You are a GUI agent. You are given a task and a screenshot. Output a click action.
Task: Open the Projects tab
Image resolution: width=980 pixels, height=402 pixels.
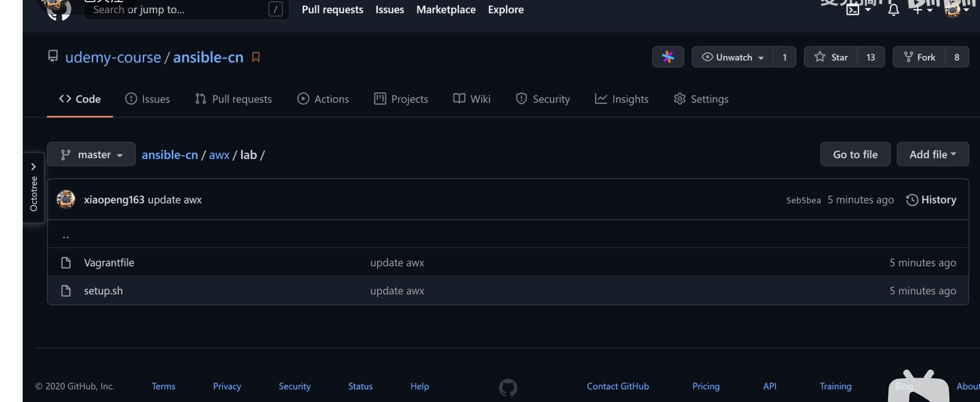[x=401, y=99]
